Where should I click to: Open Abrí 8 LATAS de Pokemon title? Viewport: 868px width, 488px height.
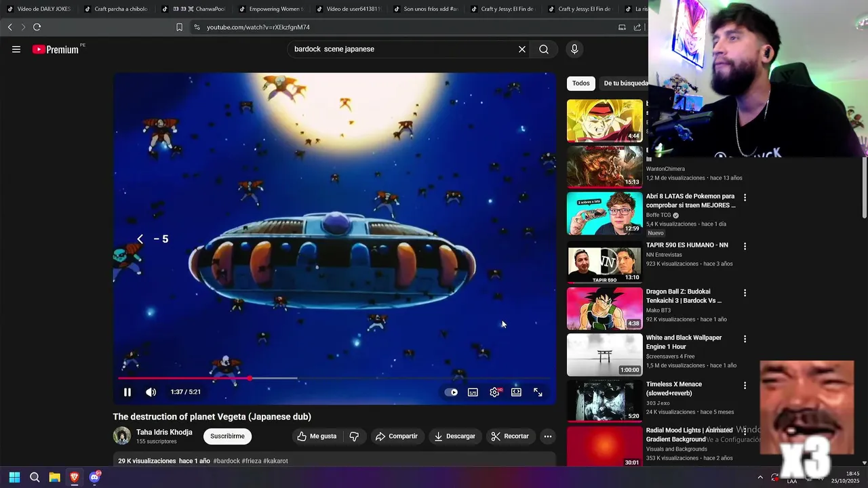(690, 201)
